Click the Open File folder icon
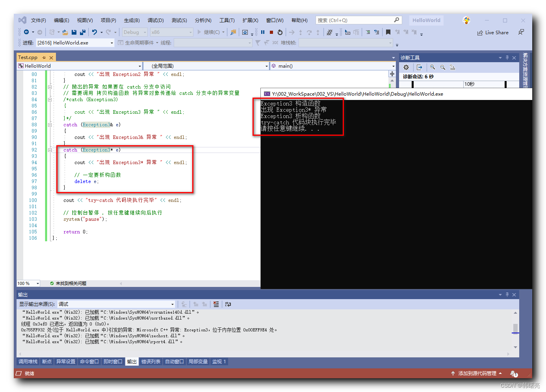This screenshot has width=546, height=392. click(65, 32)
